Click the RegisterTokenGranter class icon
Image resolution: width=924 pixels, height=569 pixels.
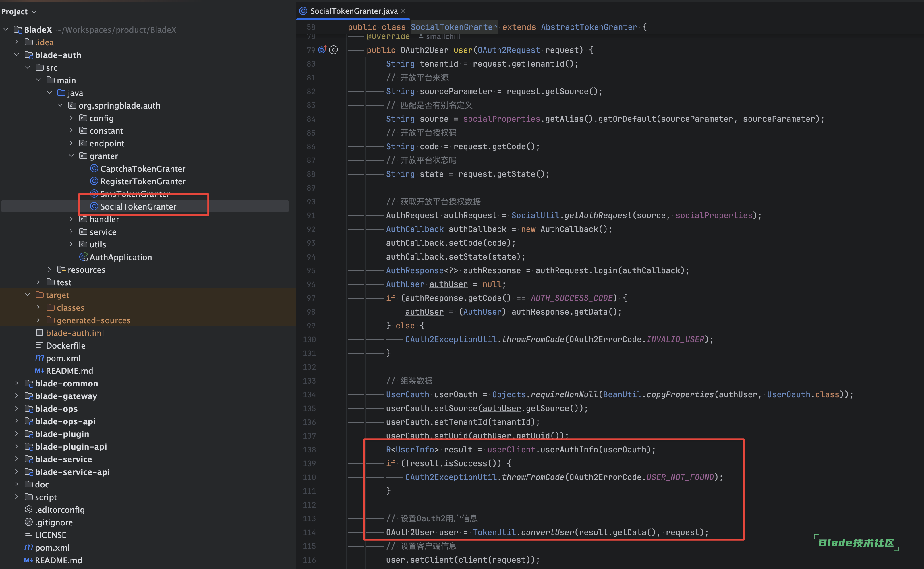[94, 181]
